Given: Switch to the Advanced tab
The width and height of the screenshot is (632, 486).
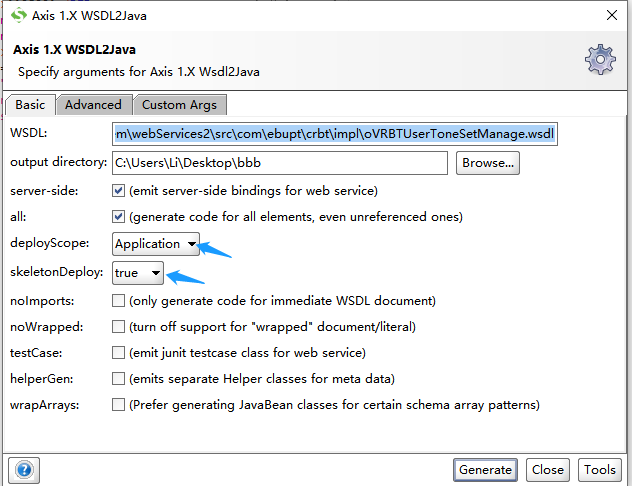Looking at the screenshot, I should click(93, 104).
